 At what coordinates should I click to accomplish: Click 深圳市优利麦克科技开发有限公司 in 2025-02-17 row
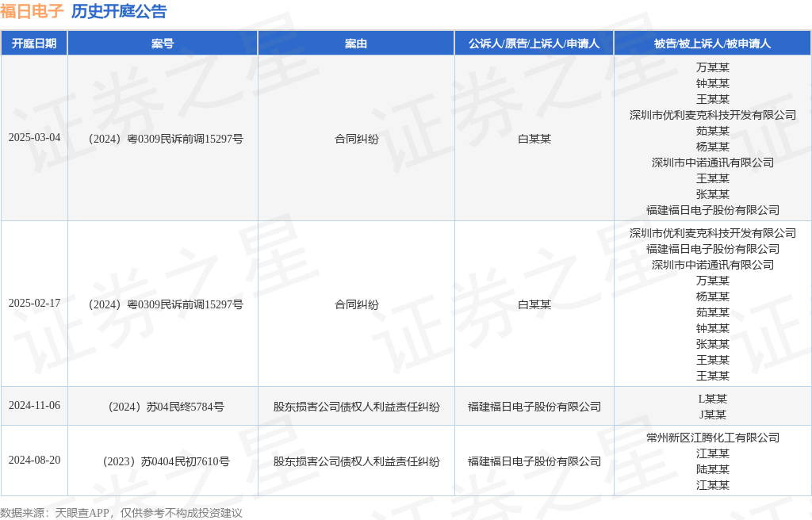coord(713,233)
